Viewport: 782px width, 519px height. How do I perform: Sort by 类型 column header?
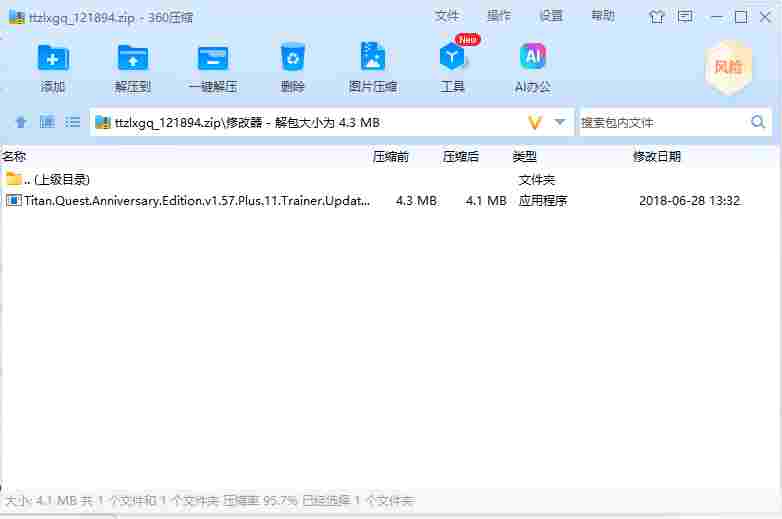525,157
